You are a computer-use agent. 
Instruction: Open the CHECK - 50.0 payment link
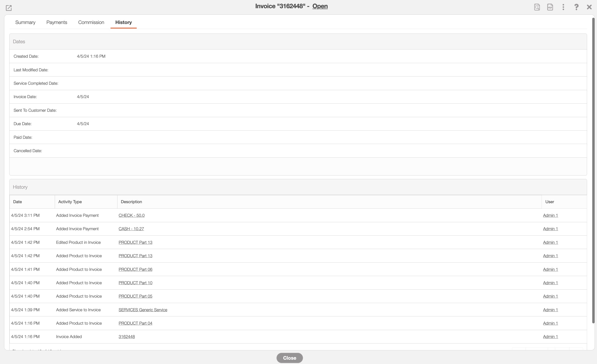pyautogui.click(x=131, y=215)
